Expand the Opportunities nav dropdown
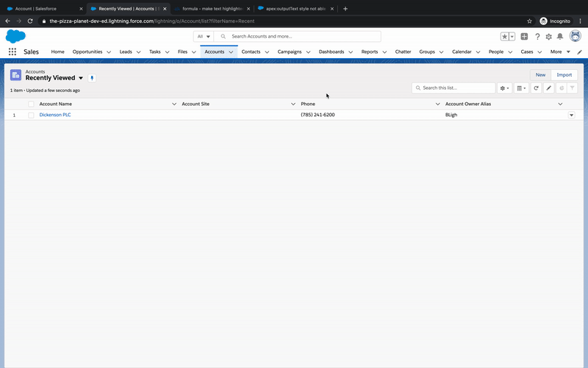Viewport: 588px width, 368px height. coord(109,52)
